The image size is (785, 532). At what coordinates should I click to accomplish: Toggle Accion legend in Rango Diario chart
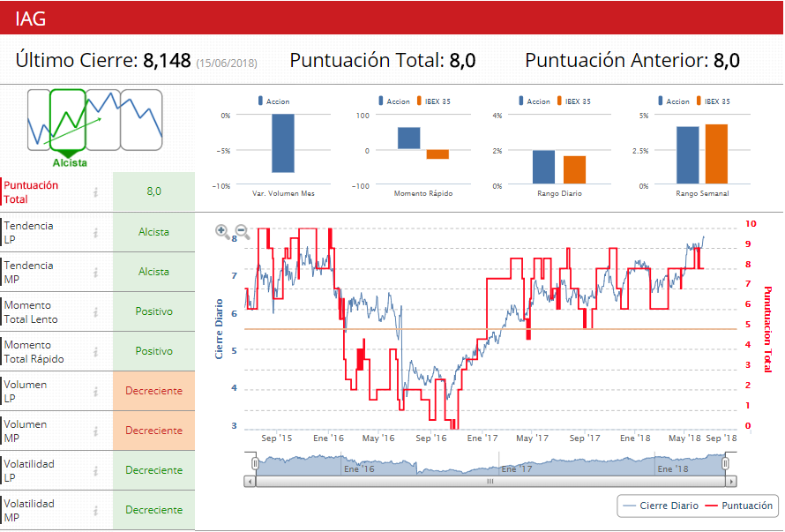coord(535,101)
